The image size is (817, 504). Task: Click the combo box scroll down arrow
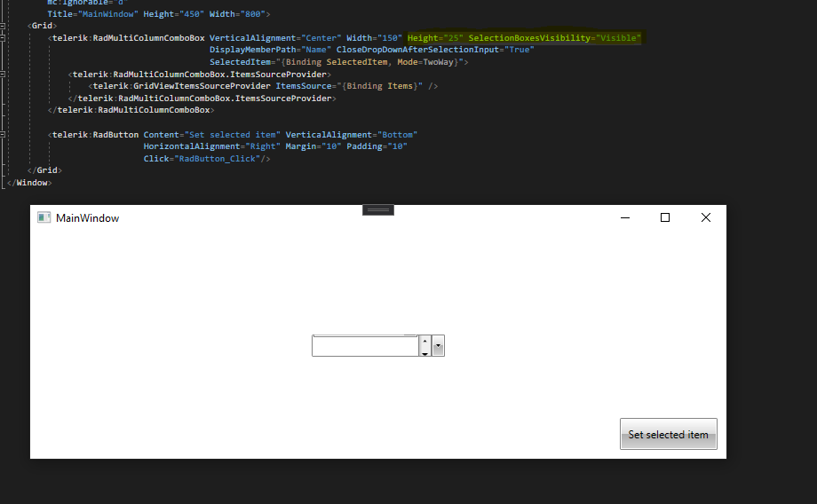click(424, 352)
